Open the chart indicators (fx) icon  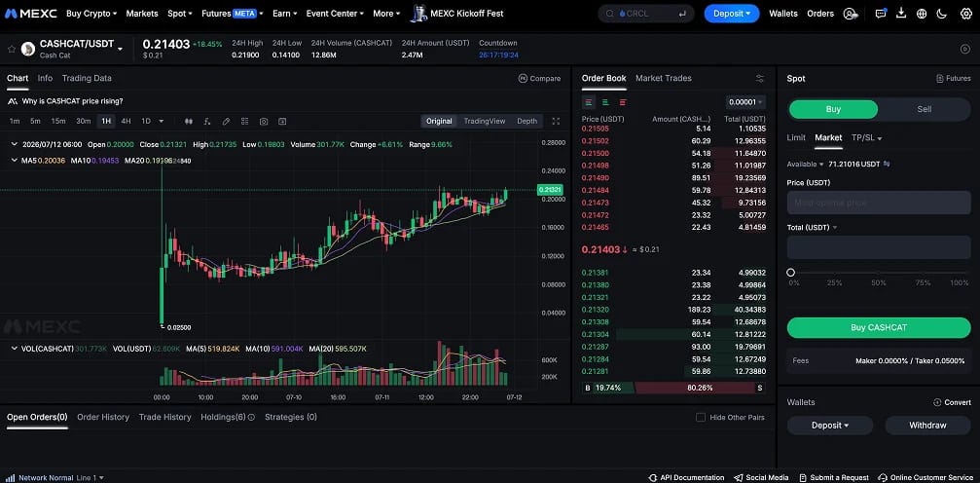coord(207,122)
